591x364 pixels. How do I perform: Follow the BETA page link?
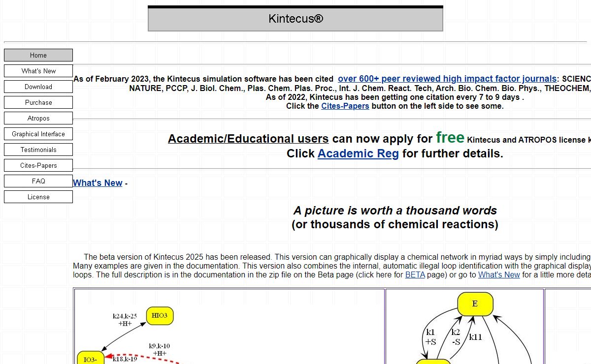[x=415, y=274]
